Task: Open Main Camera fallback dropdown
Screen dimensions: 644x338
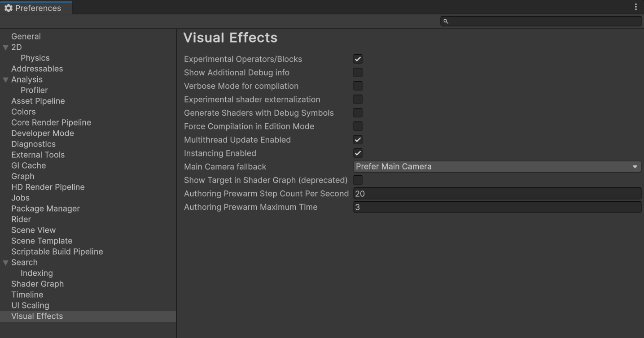Action: 497,167
